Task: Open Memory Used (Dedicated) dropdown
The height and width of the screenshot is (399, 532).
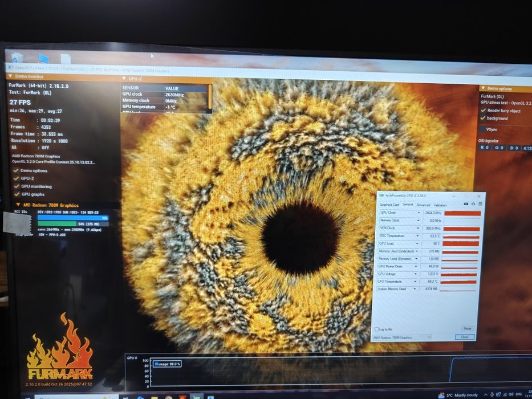Action: (417, 251)
